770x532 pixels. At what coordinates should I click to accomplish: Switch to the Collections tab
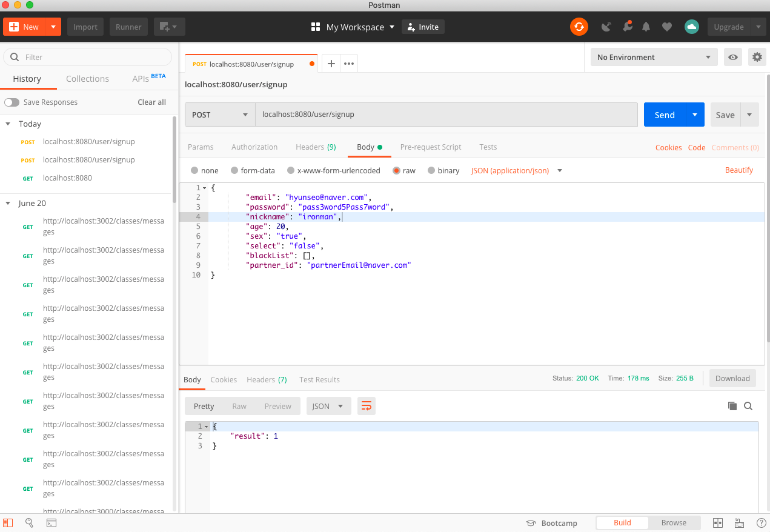click(87, 79)
